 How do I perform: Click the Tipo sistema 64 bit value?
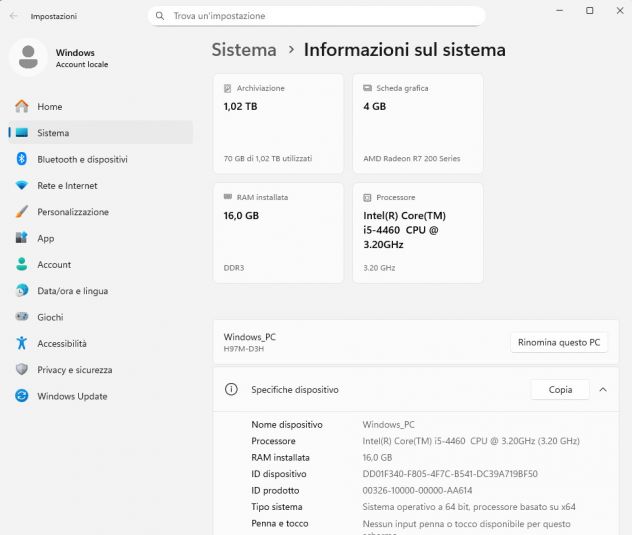(x=469, y=507)
